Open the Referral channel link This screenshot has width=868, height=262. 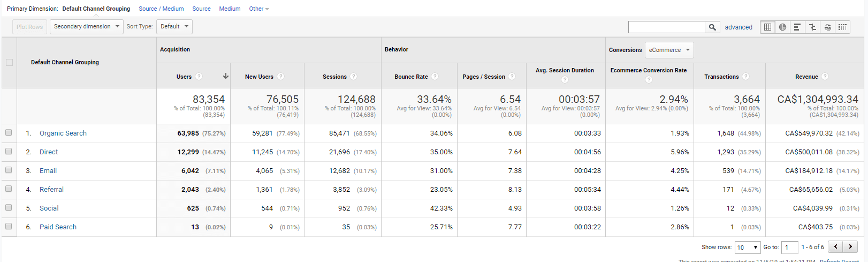pyautogui.click(x=51, y=189)
